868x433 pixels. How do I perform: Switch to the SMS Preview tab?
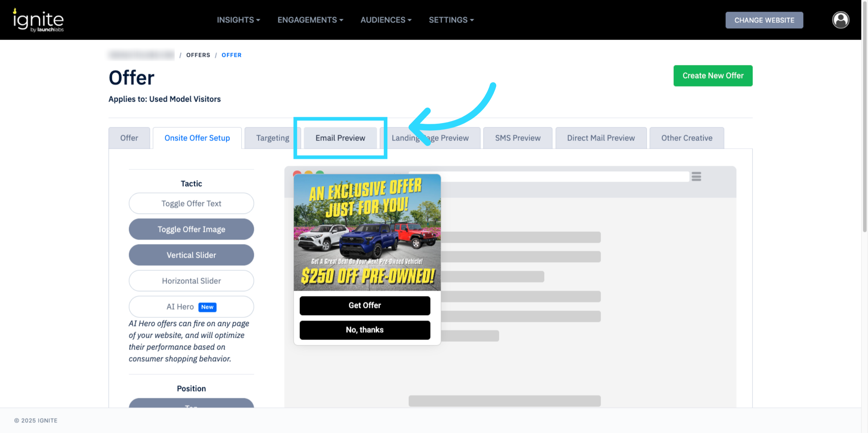518,138
